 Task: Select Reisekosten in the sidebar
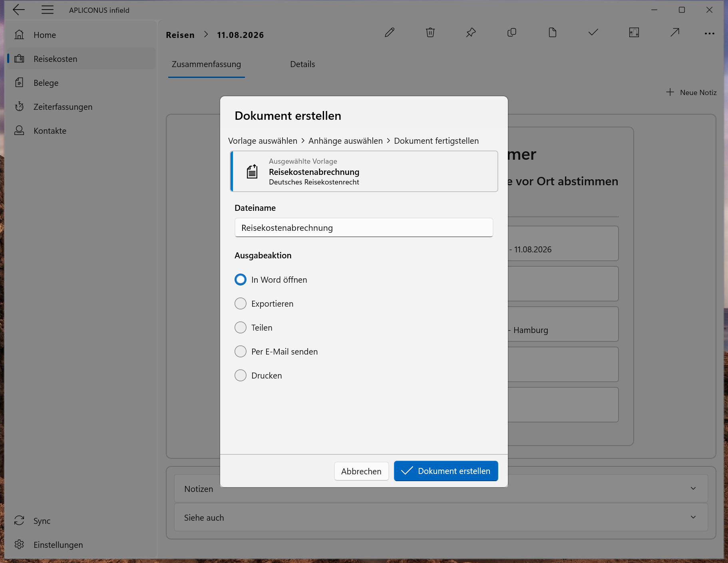tap(81, 59)
